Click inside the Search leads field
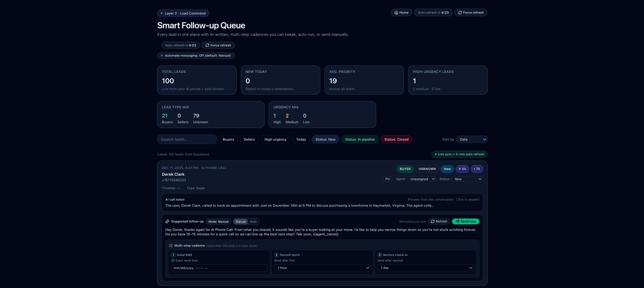The height and width of the screenshot is (288, 644). pos(187,139)
